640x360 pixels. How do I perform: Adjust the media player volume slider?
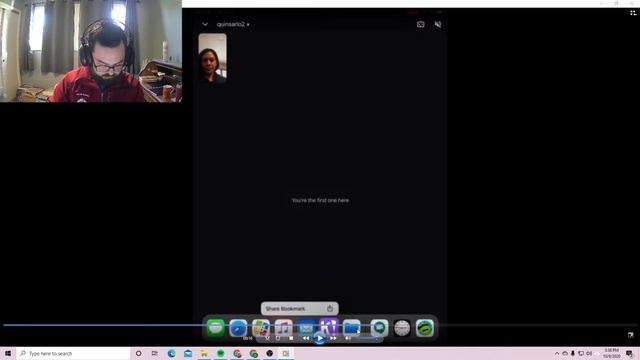pos(367,338)
